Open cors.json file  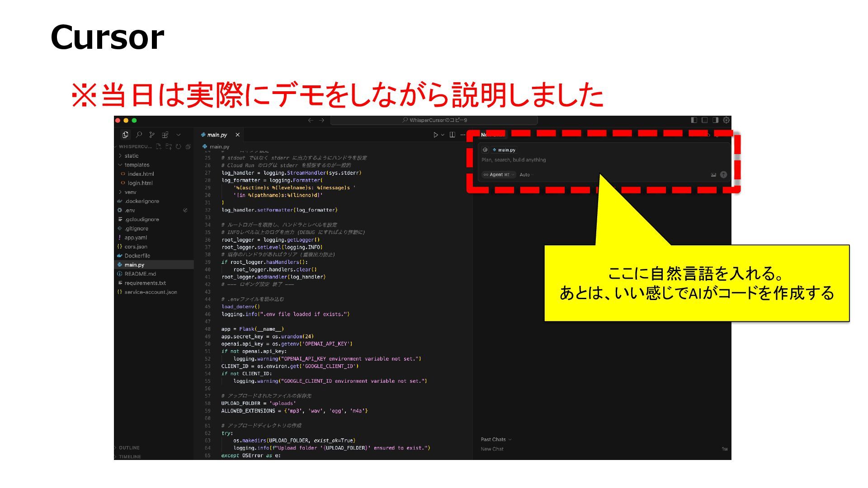coord(154,247)
